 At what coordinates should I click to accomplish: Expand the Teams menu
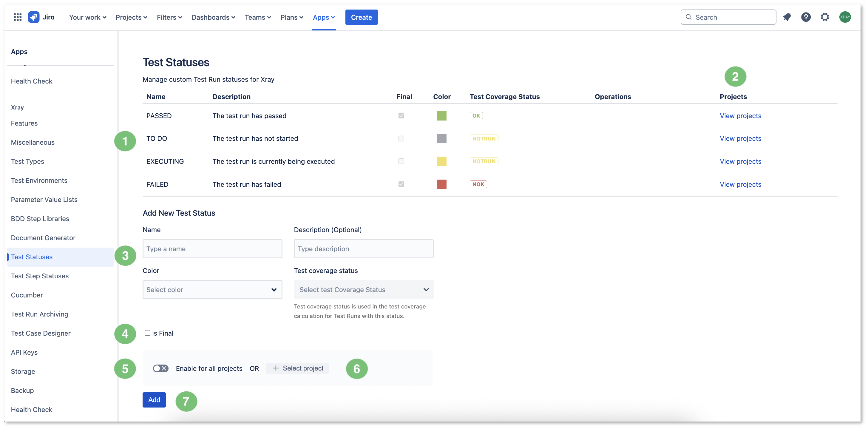(x=258, y=17)
